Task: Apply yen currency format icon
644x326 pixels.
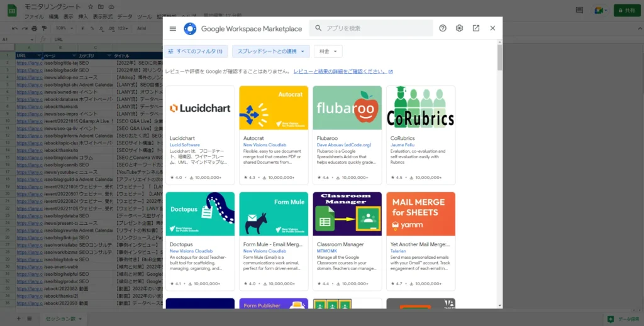Action: pyautogui.click(x=82, y=28)
